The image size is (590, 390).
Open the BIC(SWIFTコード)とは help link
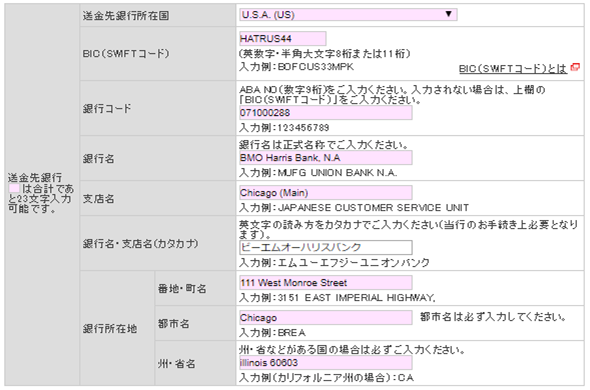pyautogui.click(x=513, y=69)
